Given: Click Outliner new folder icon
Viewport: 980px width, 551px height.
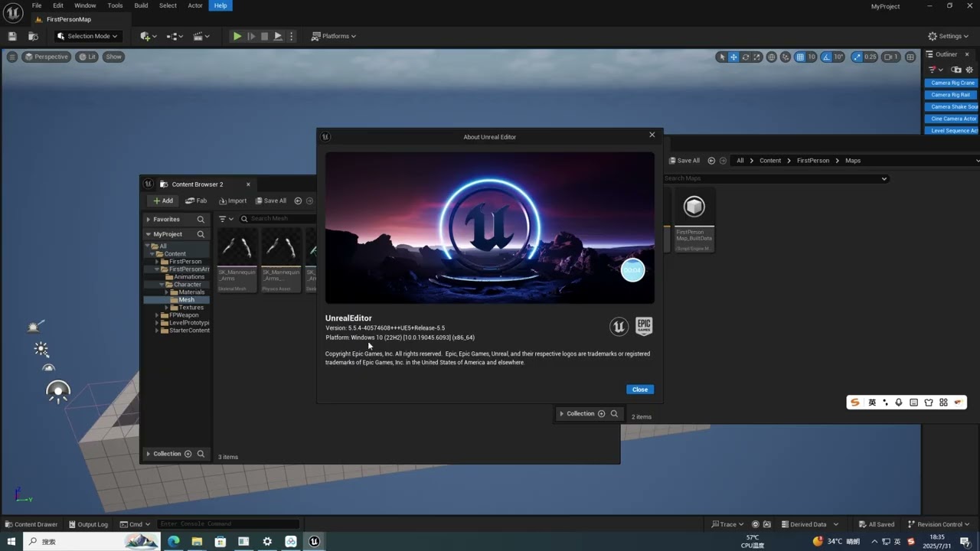Looking at the screenshot, I should coord(956,70).
